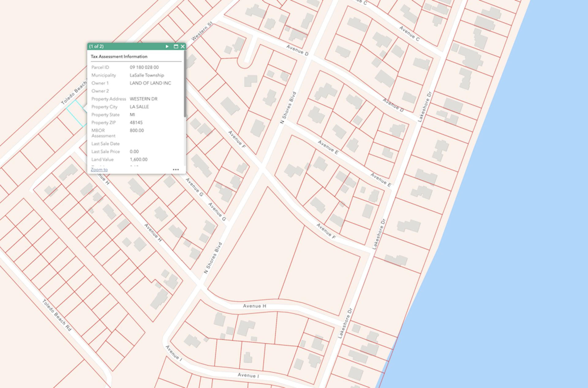588x388 pixels.
Task: Click the 'MBOR Assessment' field label
Action: pyautogui.click(x=104, y=133)
